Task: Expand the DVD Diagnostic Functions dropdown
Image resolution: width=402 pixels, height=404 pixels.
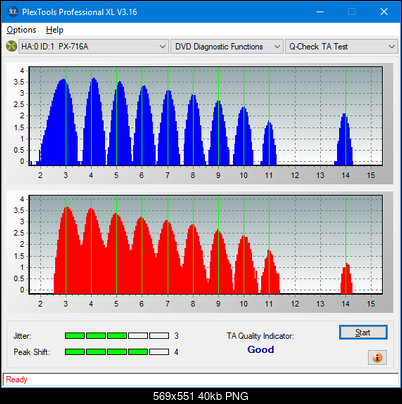Action: pyautogui.click(x=227, y=47)
